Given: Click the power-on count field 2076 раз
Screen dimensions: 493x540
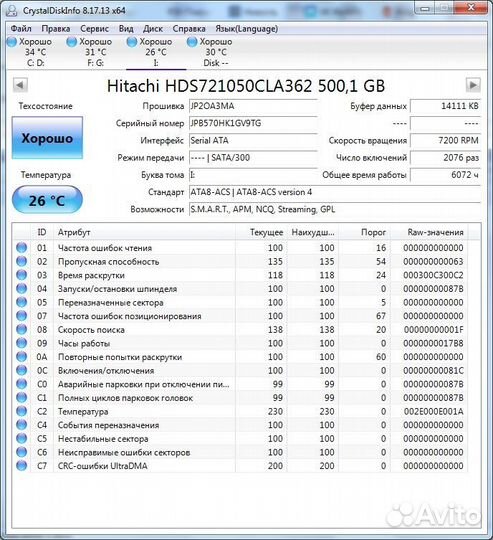Looking at the screenshot, I should (445, 158).
